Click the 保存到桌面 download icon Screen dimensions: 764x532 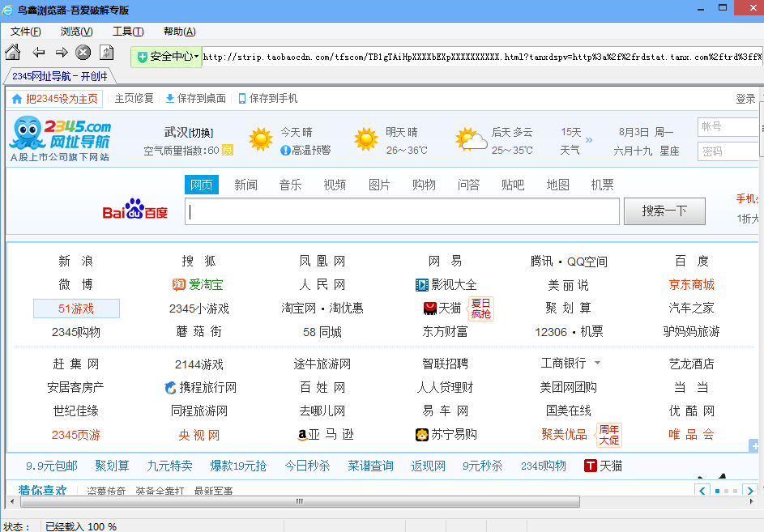170,99
